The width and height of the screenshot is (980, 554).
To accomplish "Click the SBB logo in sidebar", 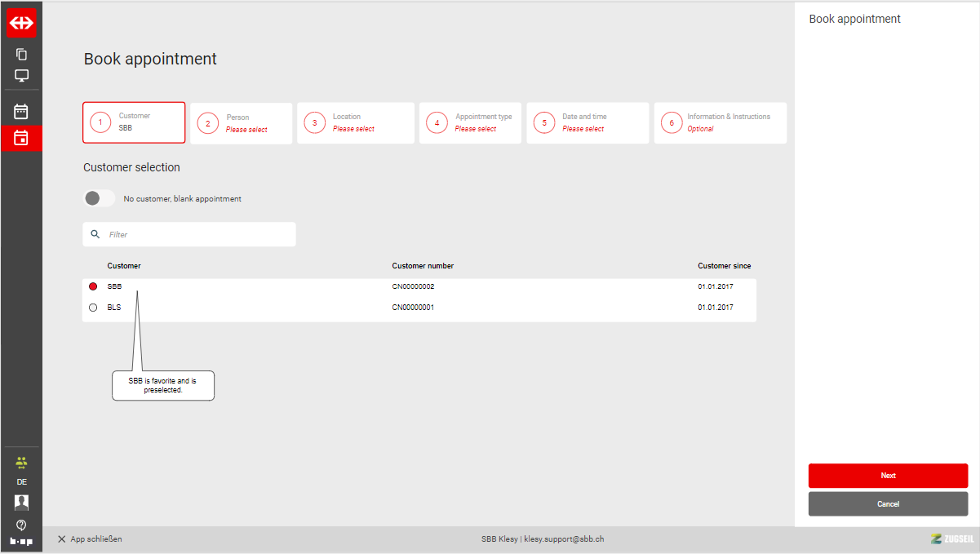I will pyautogui.click(x=21, y=23).
